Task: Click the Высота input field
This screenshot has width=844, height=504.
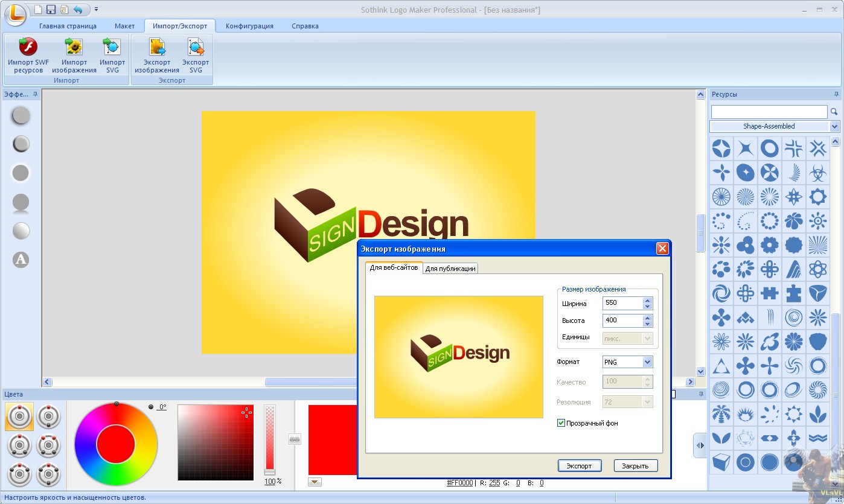Action: point(622,321)
